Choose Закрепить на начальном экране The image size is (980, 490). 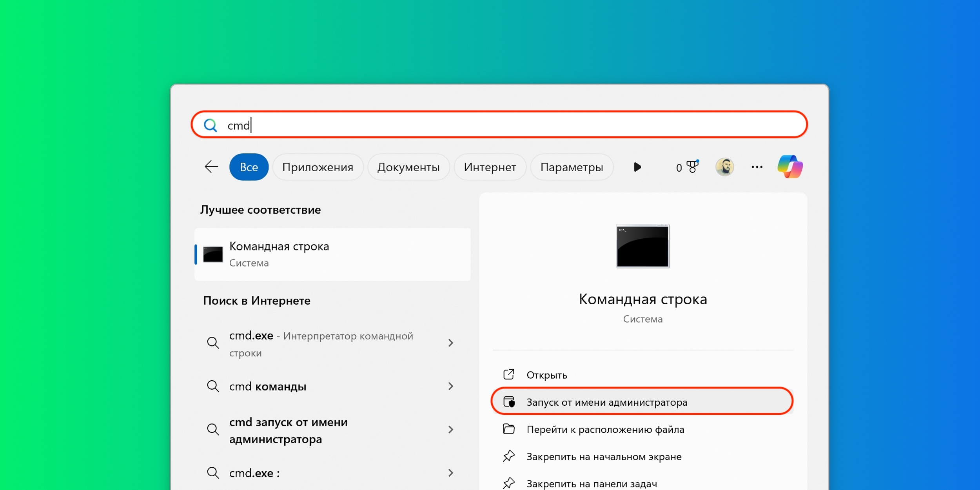click(643, 457)
